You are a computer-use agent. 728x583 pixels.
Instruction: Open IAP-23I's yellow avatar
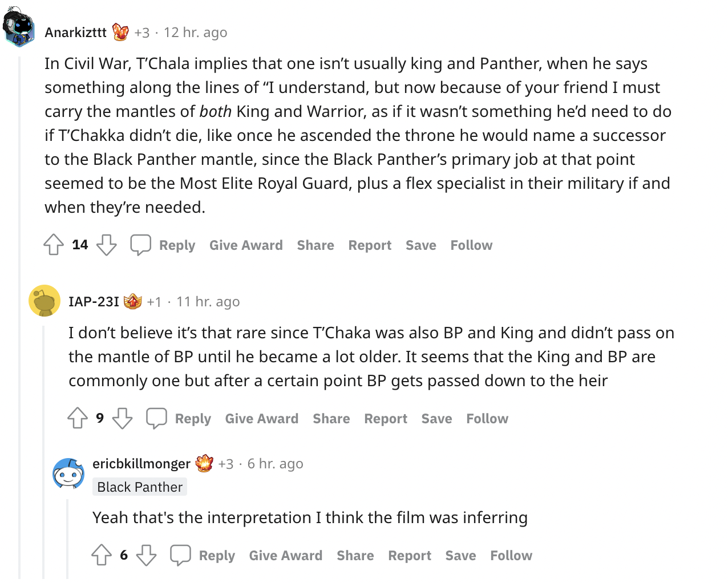pyautogui.click(x=45, y=301)
